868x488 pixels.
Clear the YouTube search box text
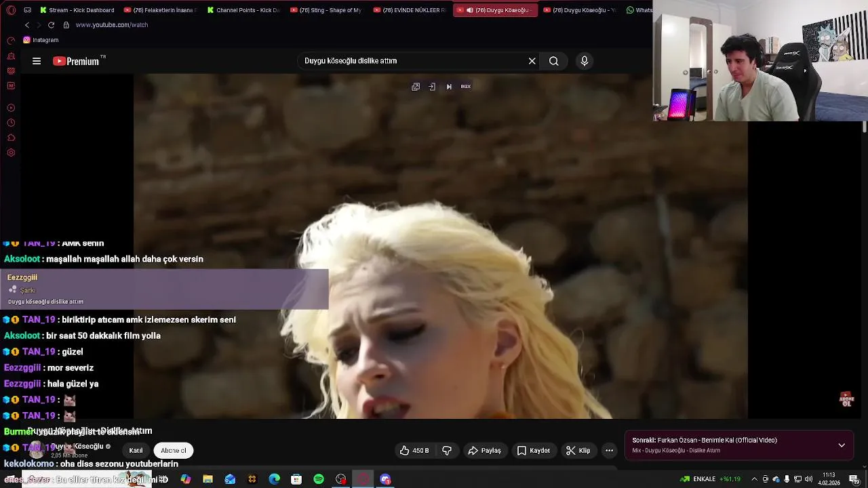[532, 61]
